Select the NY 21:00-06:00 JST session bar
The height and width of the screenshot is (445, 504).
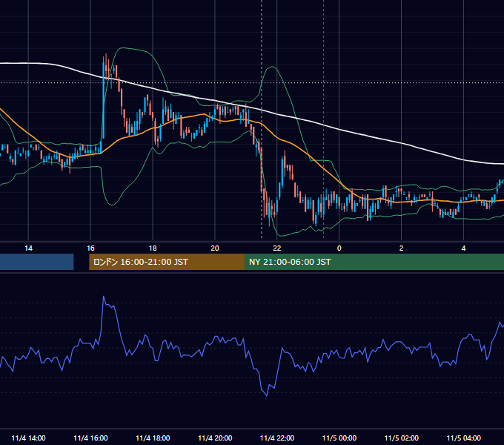click(x=374, y=262)
